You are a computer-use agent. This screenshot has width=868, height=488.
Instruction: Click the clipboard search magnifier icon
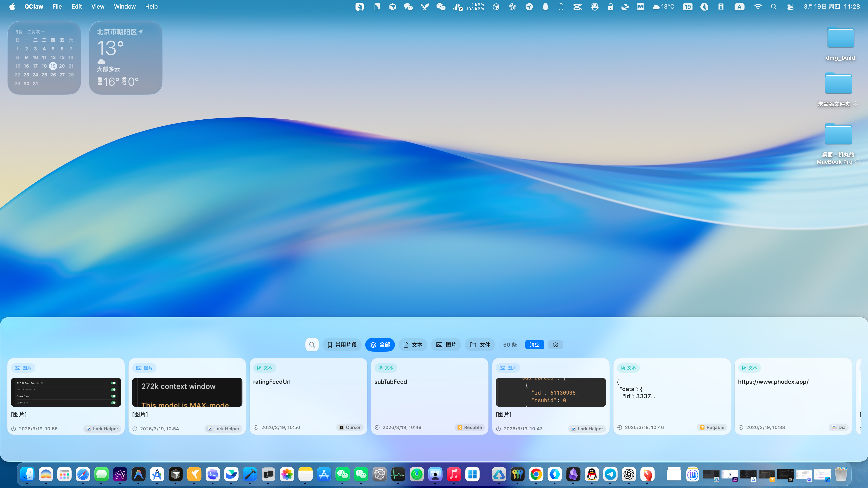(x=312, y=344)
